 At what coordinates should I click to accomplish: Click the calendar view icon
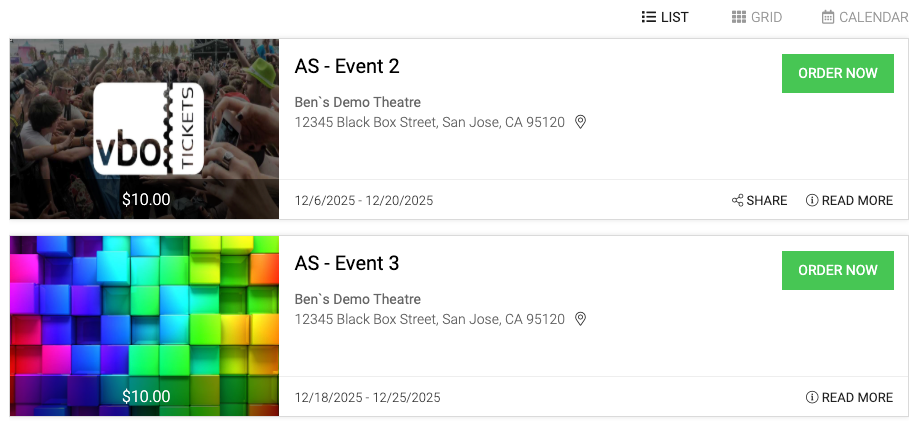[828, 17]
